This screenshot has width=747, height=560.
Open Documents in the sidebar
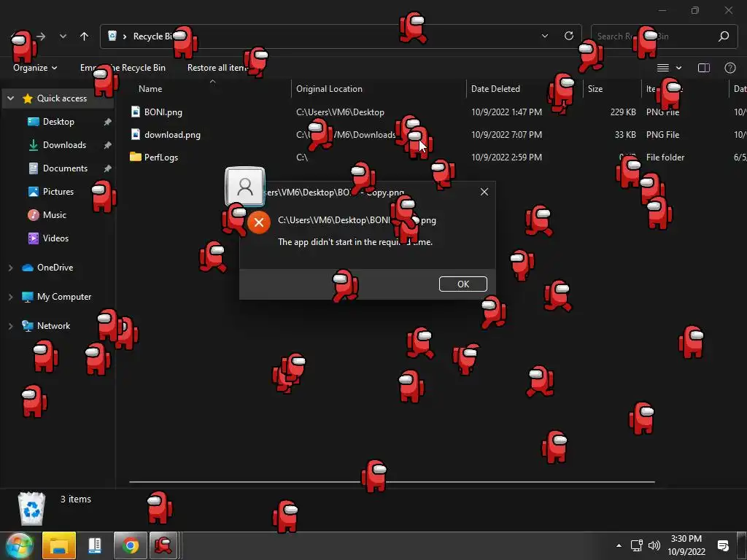point(65,168)
